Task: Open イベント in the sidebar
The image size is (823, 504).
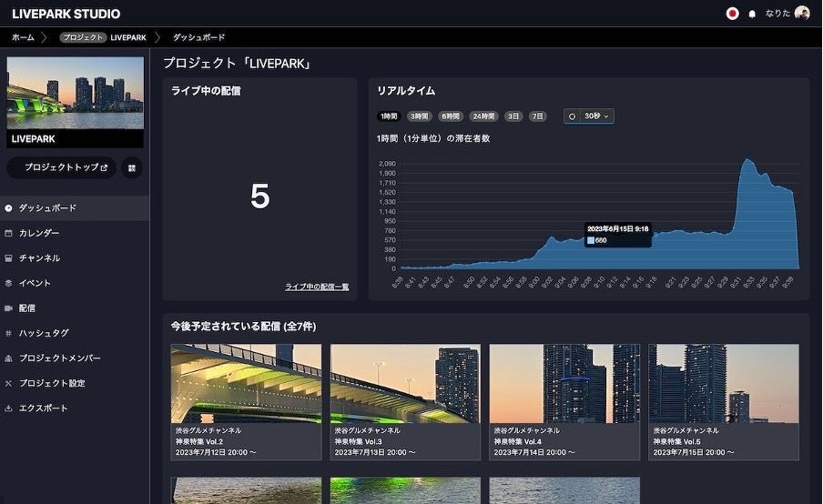Action: [75, 283]
